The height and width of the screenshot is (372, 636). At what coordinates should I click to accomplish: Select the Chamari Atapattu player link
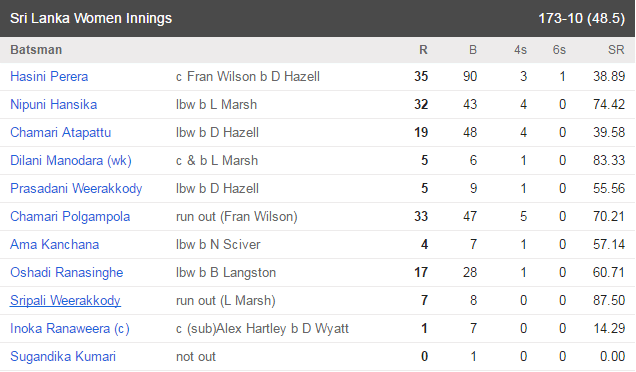point(60,132)
